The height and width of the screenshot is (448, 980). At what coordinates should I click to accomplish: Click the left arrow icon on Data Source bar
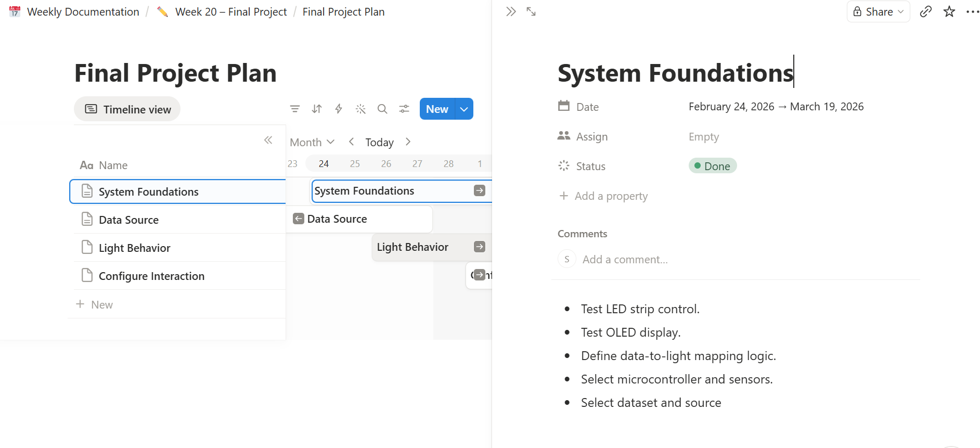[299, 219]
